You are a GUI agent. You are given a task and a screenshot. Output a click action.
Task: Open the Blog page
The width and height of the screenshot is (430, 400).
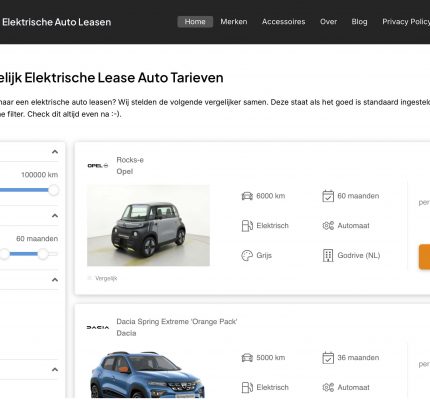tap(359, 22)
